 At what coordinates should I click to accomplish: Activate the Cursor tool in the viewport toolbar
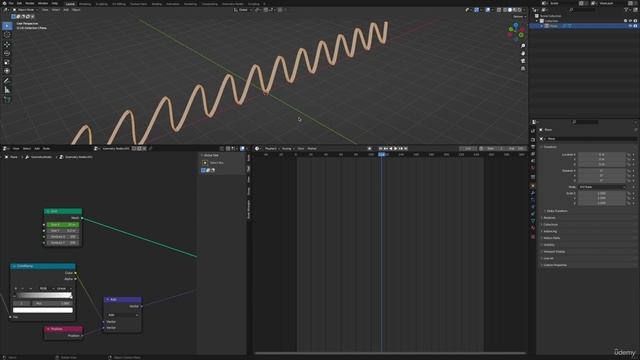tap(7, 35)
